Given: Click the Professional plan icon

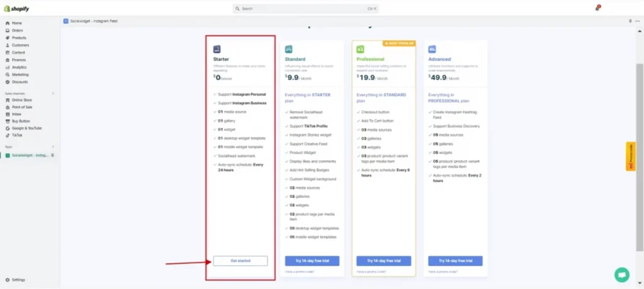Looking at the screenshot, I should click(360, 49).
